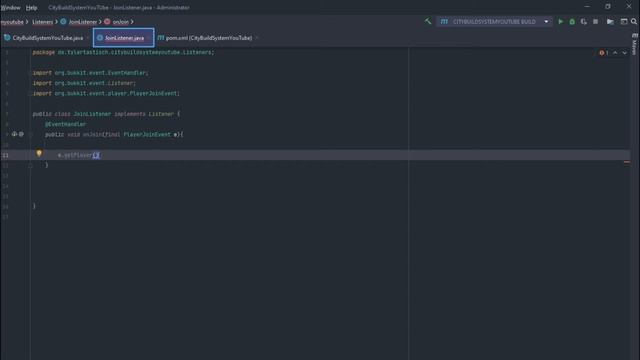Click the method icon in onJoin breadcrumb
The image size is (640, 360).
pyautogui.click(x=107, y=22)
